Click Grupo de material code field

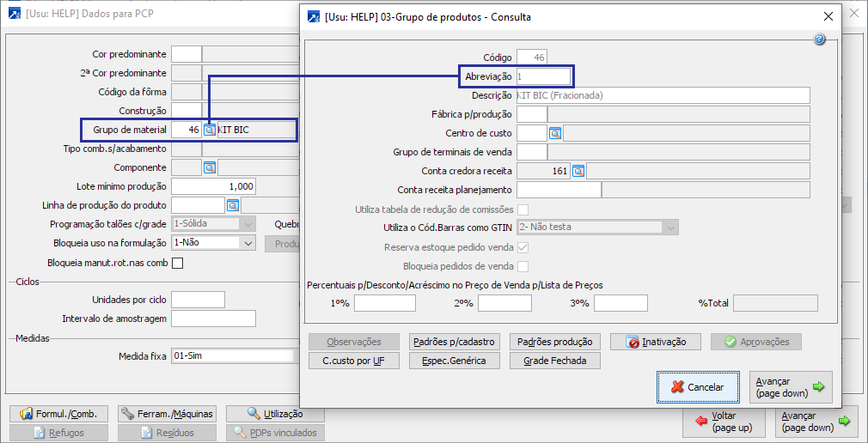(186, 130)
